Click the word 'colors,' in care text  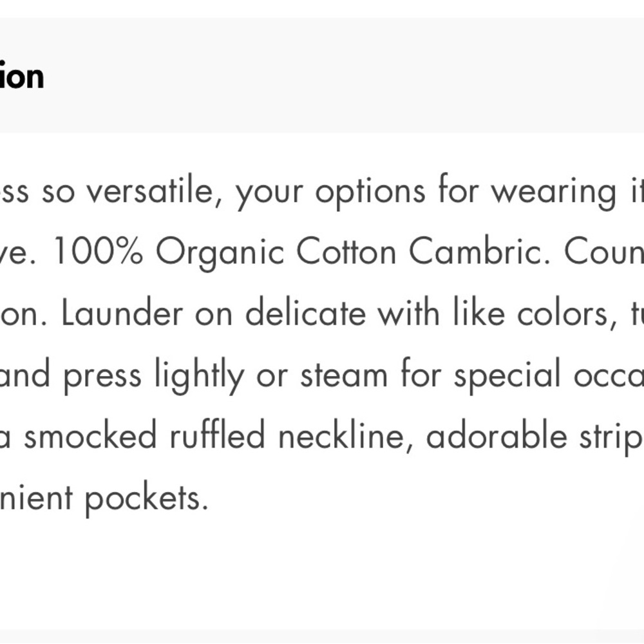point(567,314)
